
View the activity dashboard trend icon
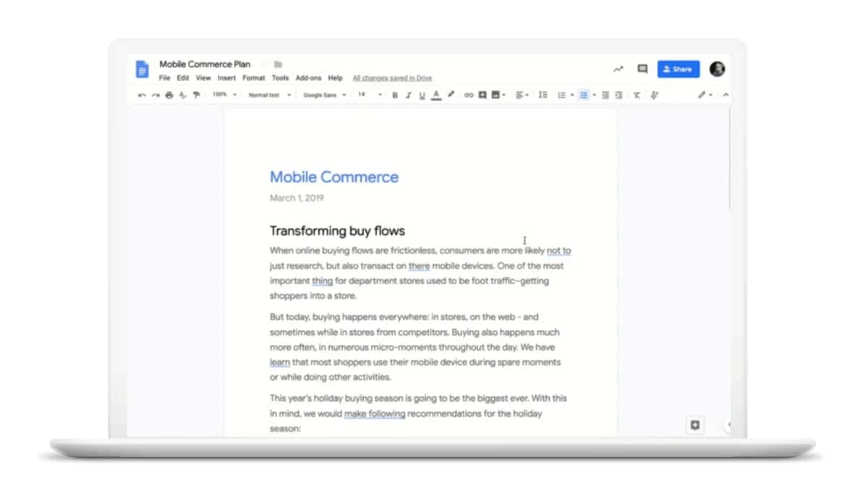[x=618, y=69]
